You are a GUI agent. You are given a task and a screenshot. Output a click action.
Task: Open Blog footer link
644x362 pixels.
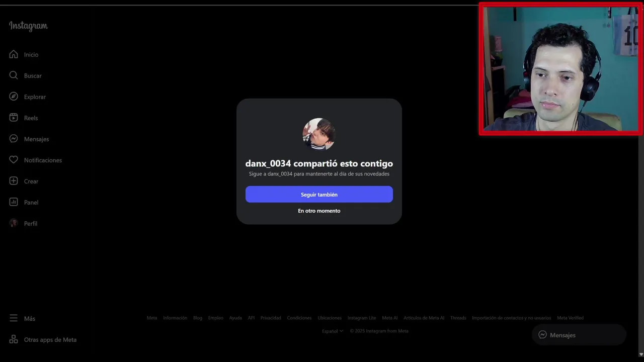coord(198,318)
